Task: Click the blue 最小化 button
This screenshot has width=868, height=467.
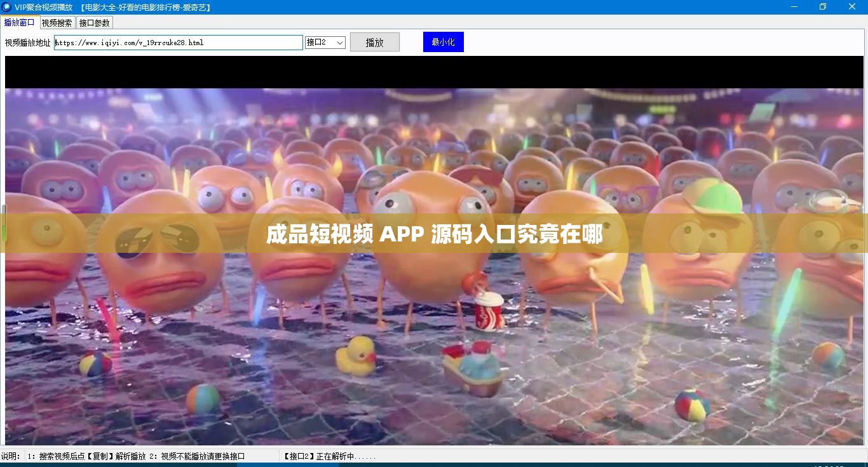Action: tap(443, 41)
